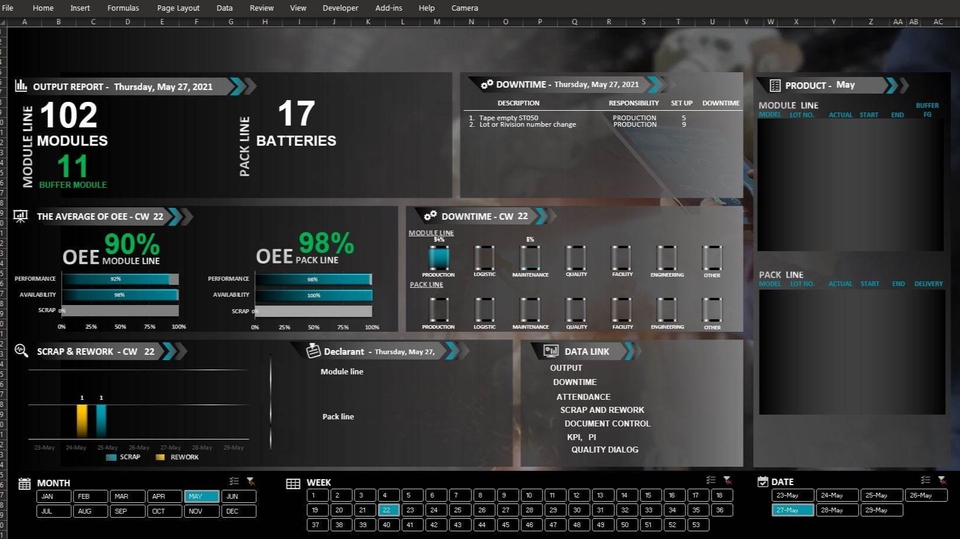Click the Declarant clipboard icon
The width and height of the screenshot is (960, 539).
313,350
